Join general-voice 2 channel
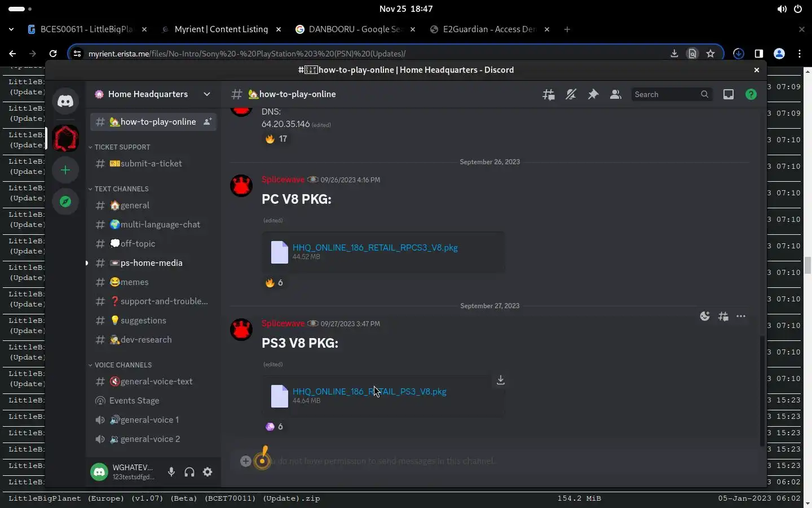Image resolution: width=812 pixels, height=508 pixels. pyautogui.click(x=153, y=439)
